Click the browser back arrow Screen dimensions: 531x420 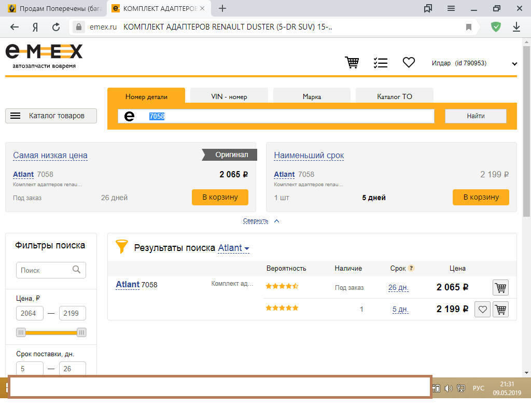pyautogui.click(x=14, y=27)
